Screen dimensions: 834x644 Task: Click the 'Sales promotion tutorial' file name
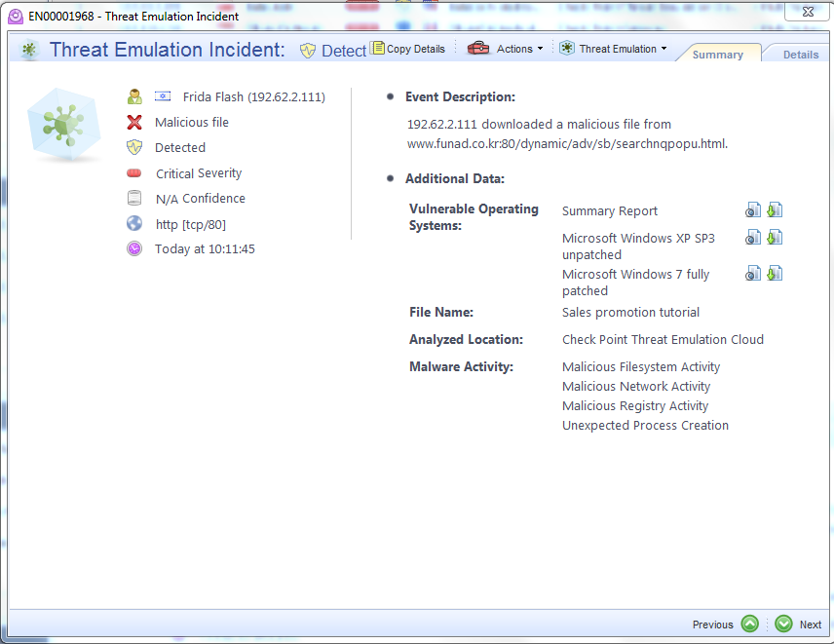click(x=630, y=312)
